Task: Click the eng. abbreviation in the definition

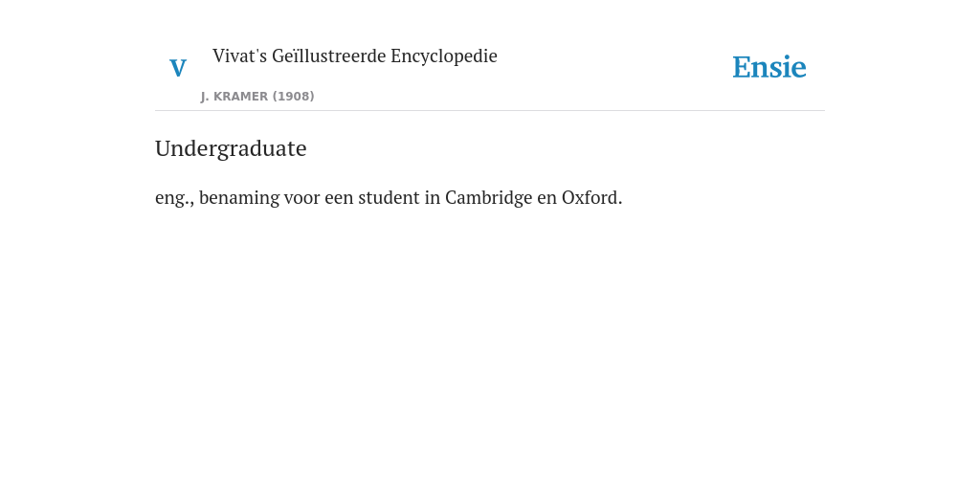Action: (x=174, y=199)
